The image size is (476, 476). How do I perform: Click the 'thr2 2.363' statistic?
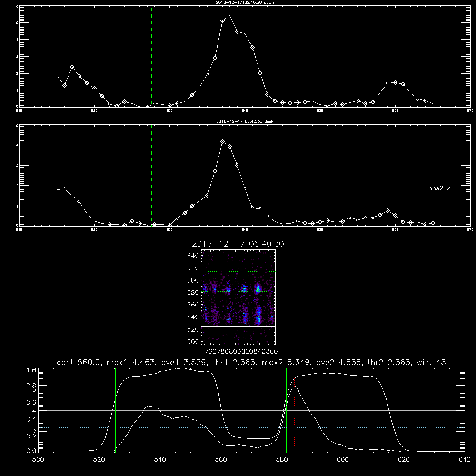pos(389,362)
